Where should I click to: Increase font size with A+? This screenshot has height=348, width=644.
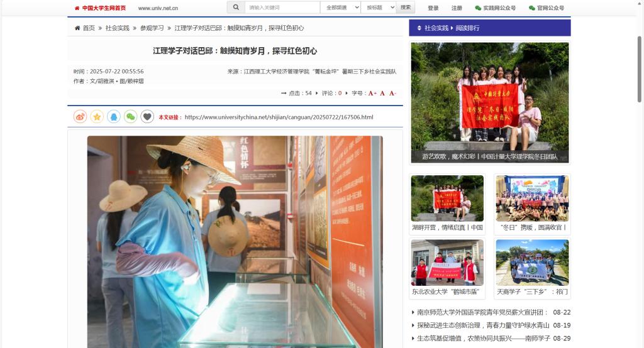tap(372, 93)
